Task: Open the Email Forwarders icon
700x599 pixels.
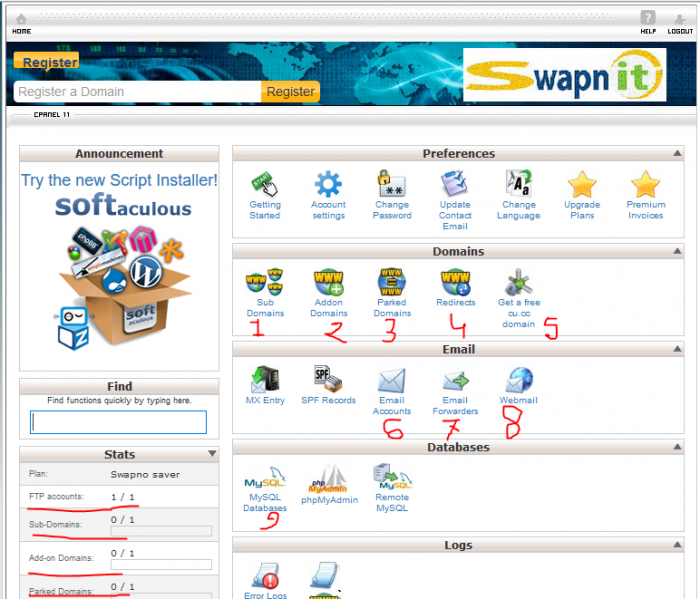Action: coord(455,381)
